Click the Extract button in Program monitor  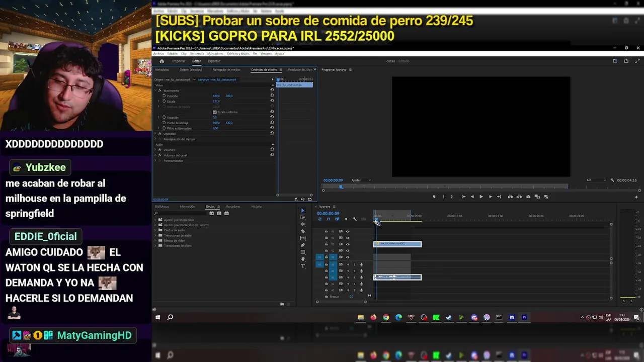(x=519, y=197)
